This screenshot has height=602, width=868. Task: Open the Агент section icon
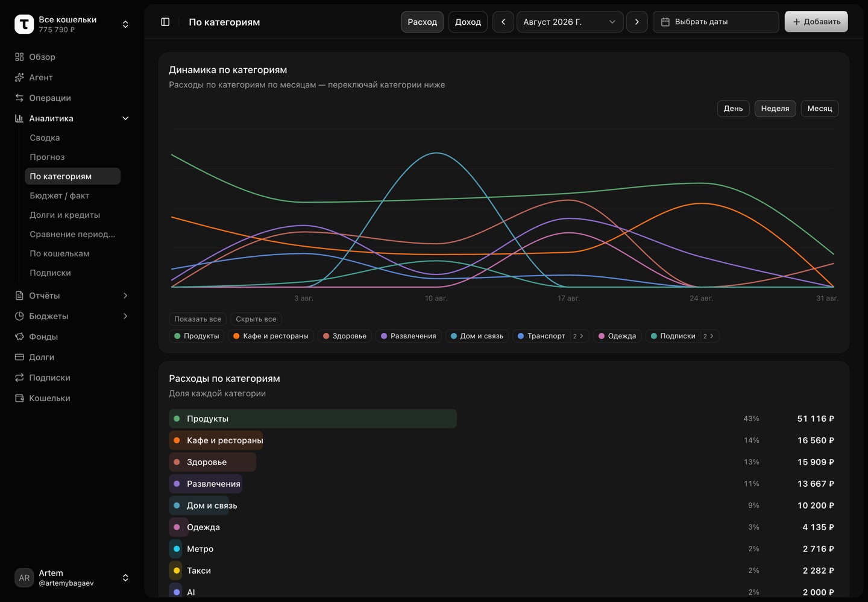pyautogui.click(x=19, y=77)
